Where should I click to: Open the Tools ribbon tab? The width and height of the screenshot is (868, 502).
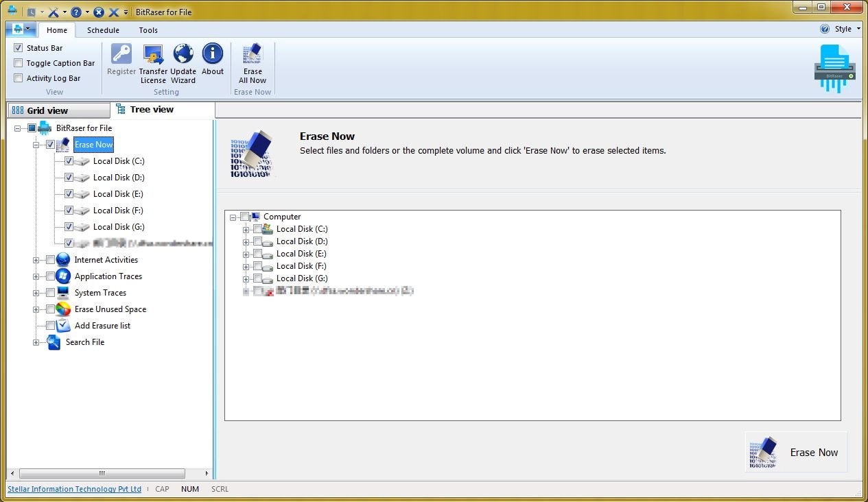148,30
